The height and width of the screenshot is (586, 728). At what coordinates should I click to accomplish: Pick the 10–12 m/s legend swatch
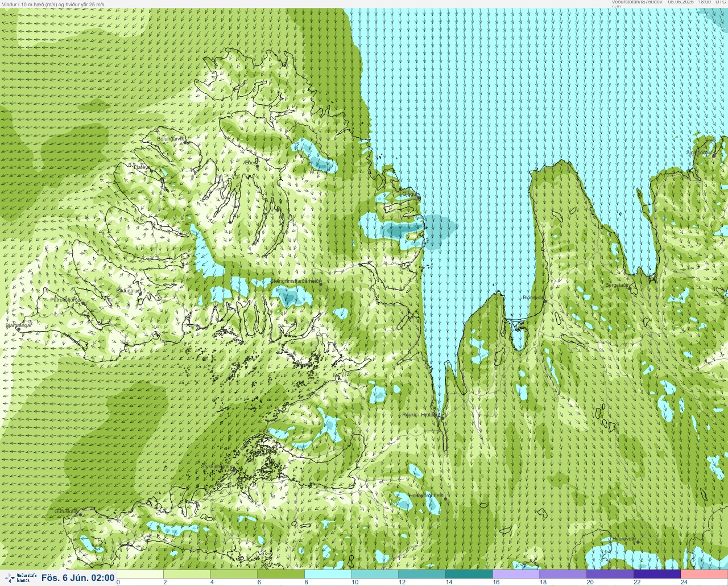pos(375,574)
